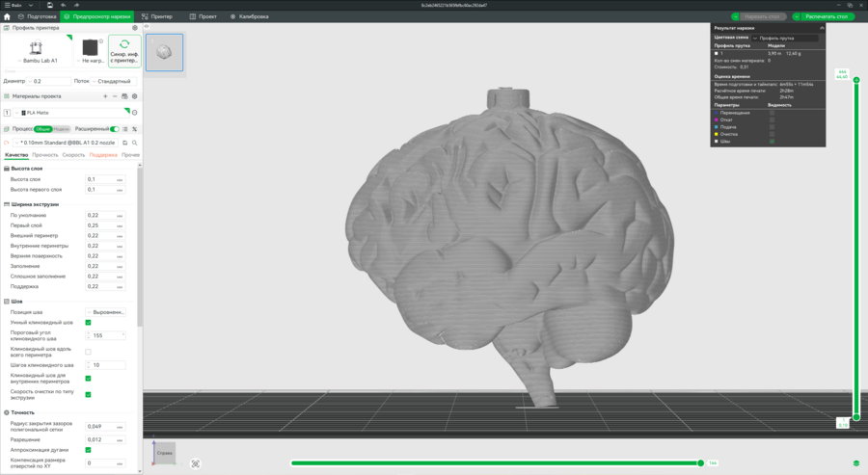Click the save project icon in title bar

click(x=50, y=5)
